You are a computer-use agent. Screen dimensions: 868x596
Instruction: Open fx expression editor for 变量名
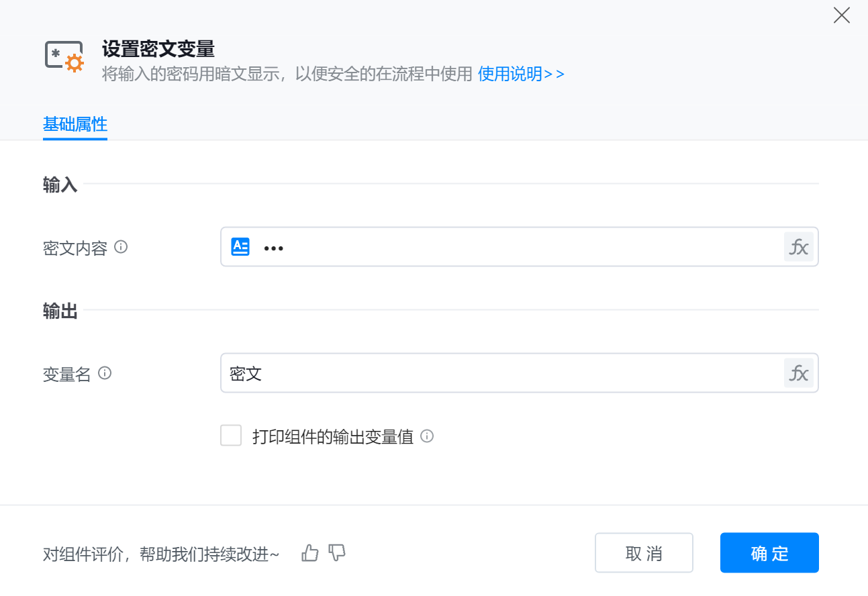pyautogui.click(x=798, y=373)
